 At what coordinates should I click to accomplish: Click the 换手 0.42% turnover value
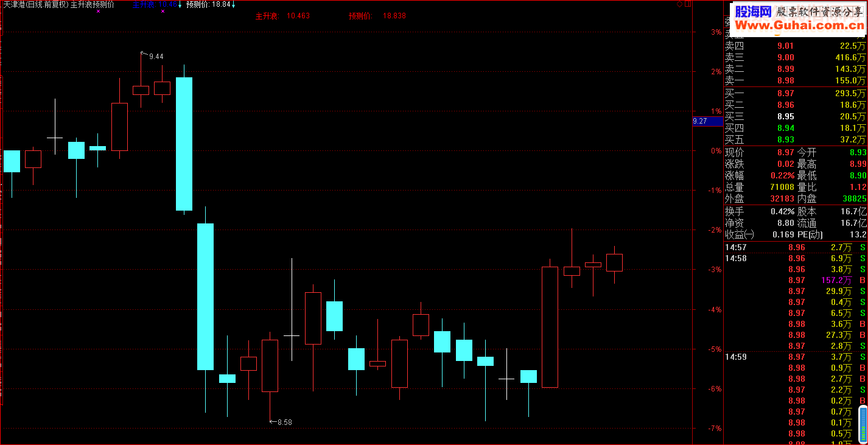[782, 211]
